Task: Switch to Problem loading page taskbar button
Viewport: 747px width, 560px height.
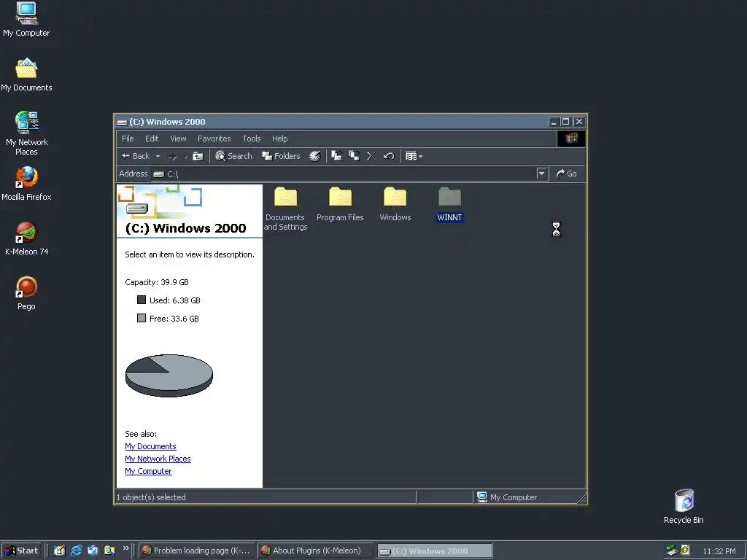Action: coord(197,551)
